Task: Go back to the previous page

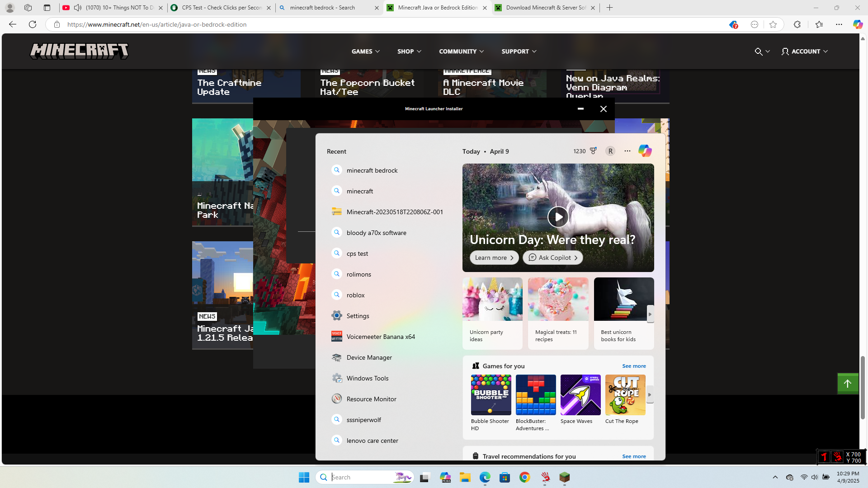Action: pos(13,24)
